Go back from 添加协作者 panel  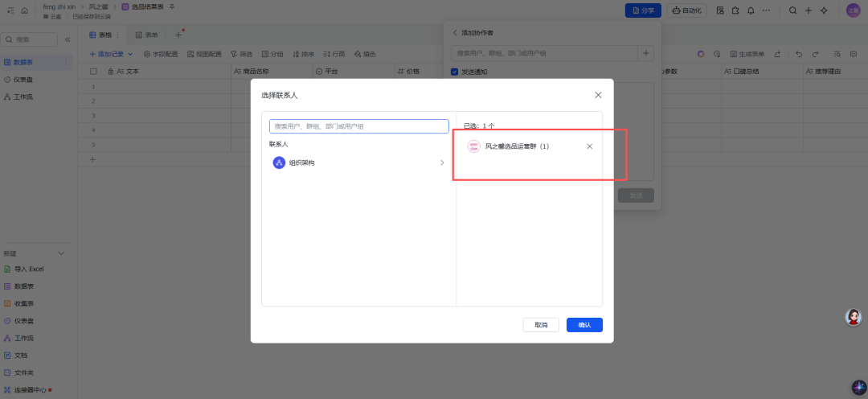click(455, 33)
